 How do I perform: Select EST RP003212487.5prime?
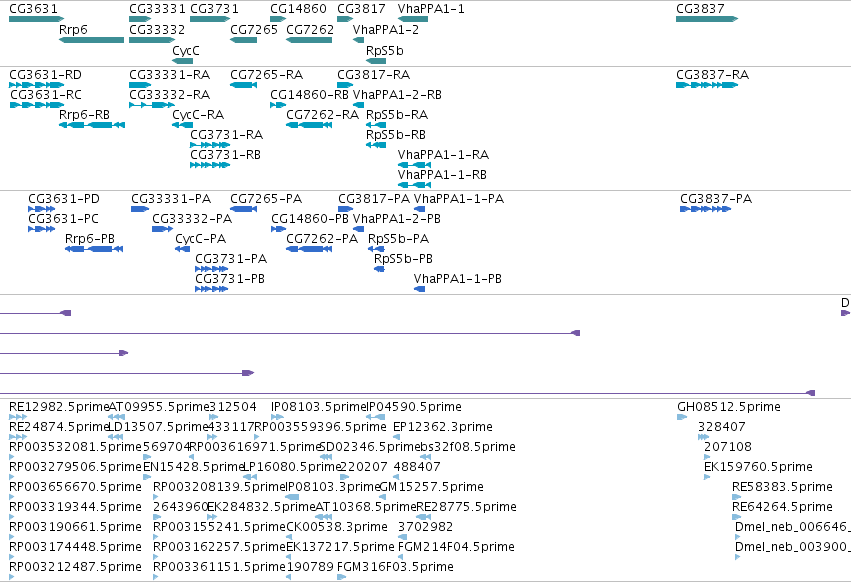coord(75,566)
